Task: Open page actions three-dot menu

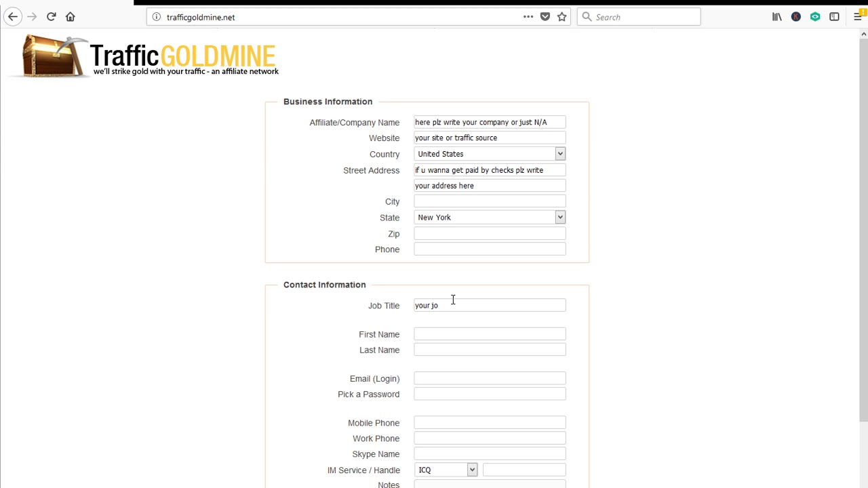Action: tap(528, 17)
